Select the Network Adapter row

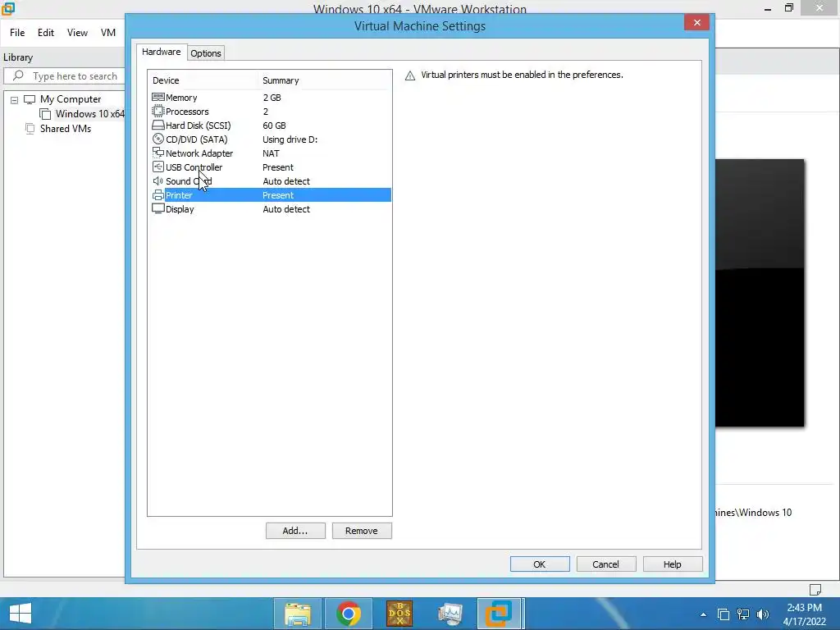271,153
